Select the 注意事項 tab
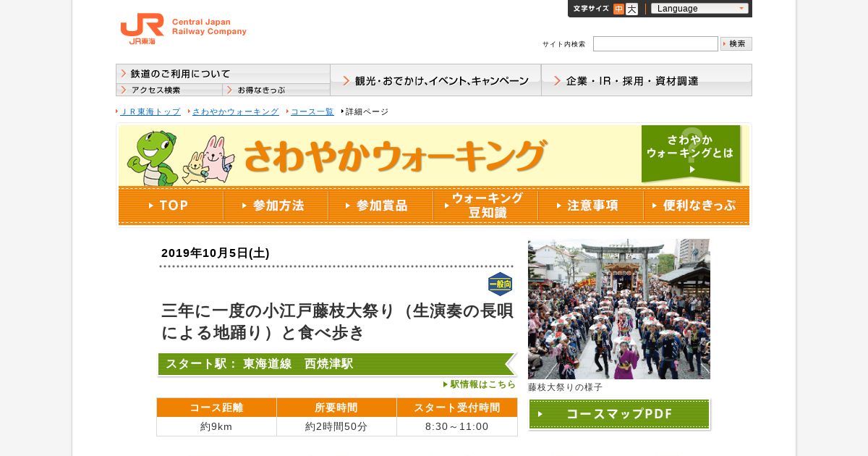868x456 pixels. coord(590,206)
